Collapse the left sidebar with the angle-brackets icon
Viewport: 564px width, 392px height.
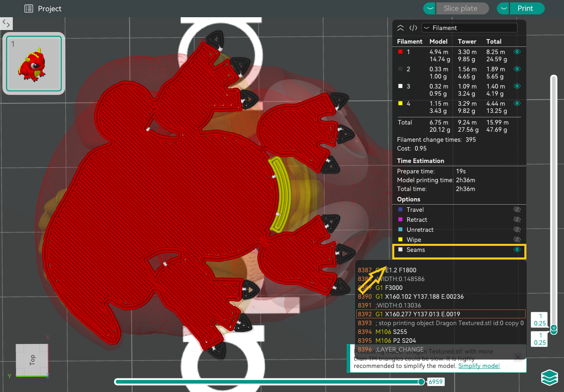pos(6,23)
